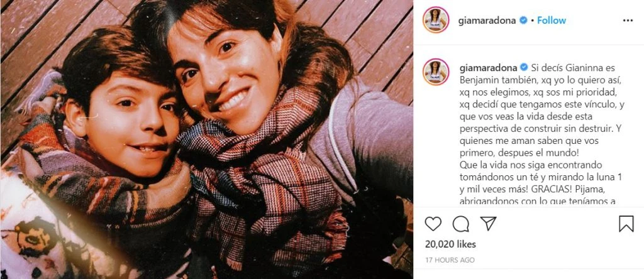
Task: Open the post permalink via 17 HOURS AGO
Action: click(448, 260)
